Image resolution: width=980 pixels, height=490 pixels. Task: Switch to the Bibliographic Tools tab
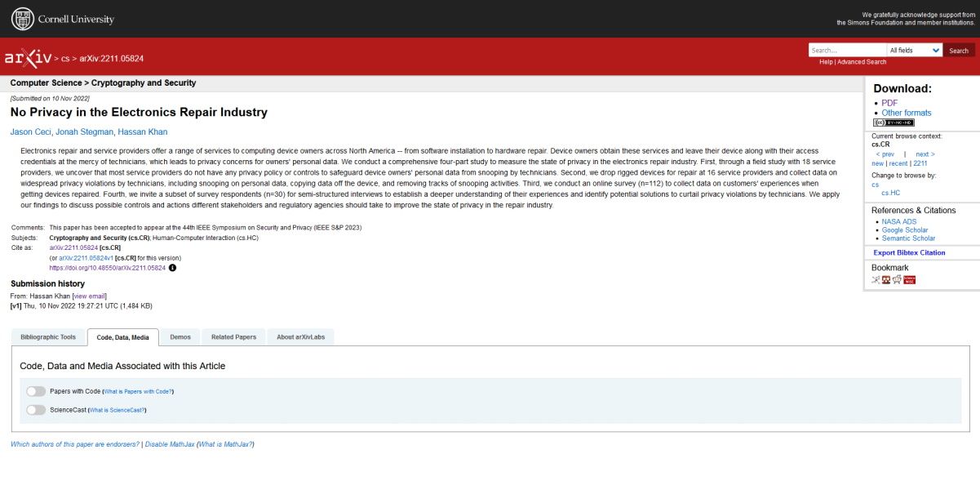(x=48, y=337)
